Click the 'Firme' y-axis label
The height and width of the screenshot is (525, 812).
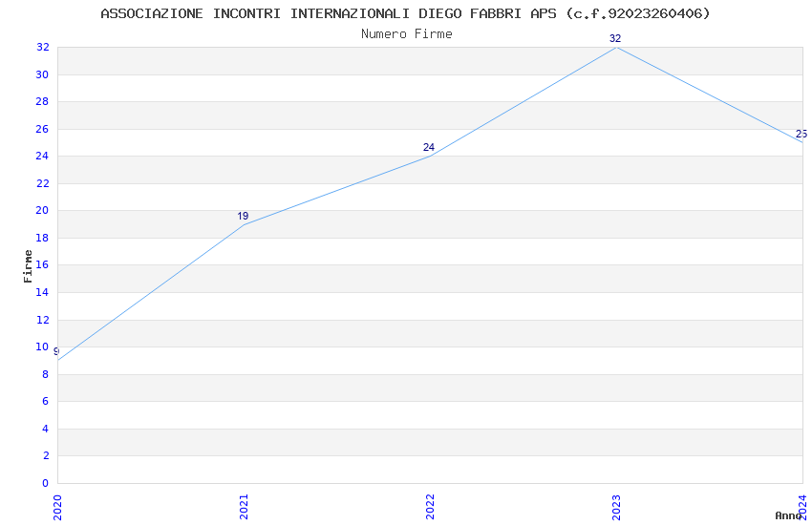pos(28,266)
